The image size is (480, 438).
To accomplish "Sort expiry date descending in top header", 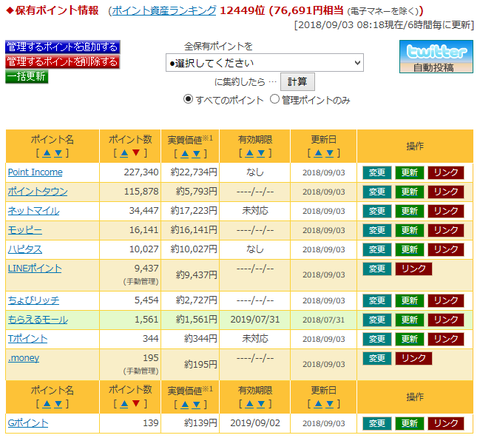I will tap(261, 153).
